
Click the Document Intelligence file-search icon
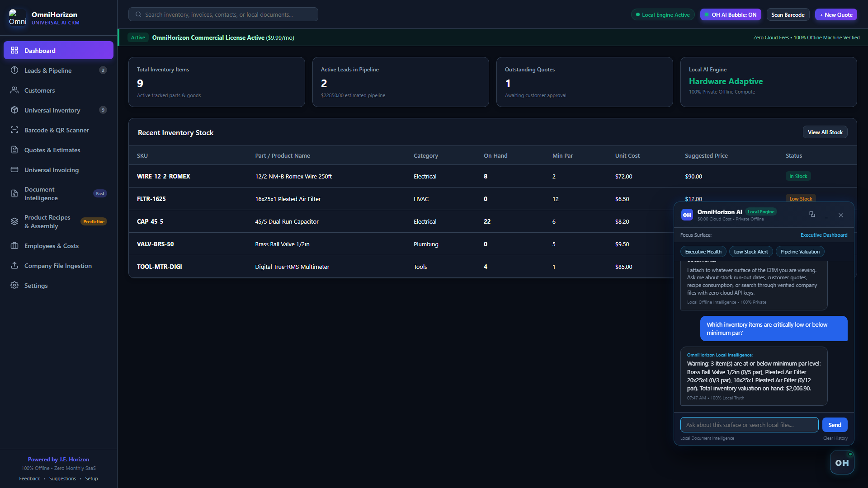tap(14, 193)
